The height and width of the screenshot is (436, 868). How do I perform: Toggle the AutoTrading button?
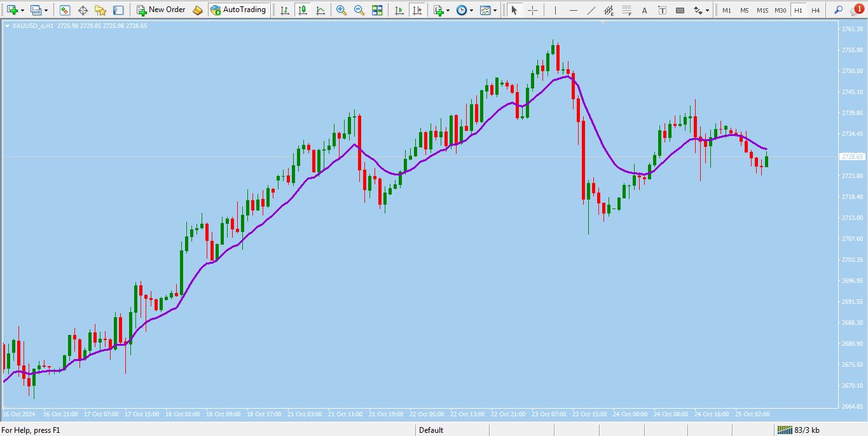[x=238, y=10]
